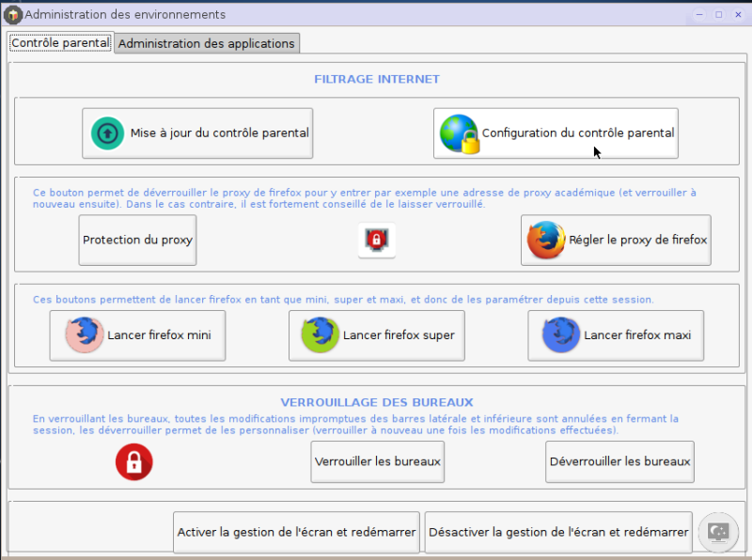Close the Administration des environnements window
The width and height of the screenshot is (752, 560).
coord(739,14)
